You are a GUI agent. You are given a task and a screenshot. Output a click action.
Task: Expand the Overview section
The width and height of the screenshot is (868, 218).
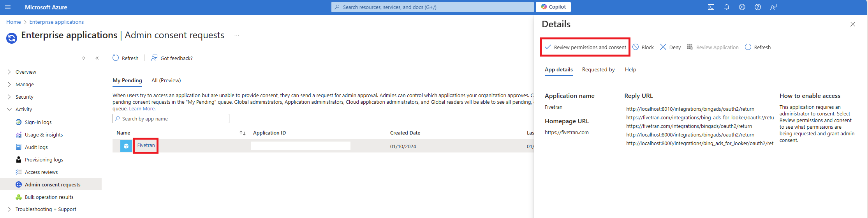(9, 72)
